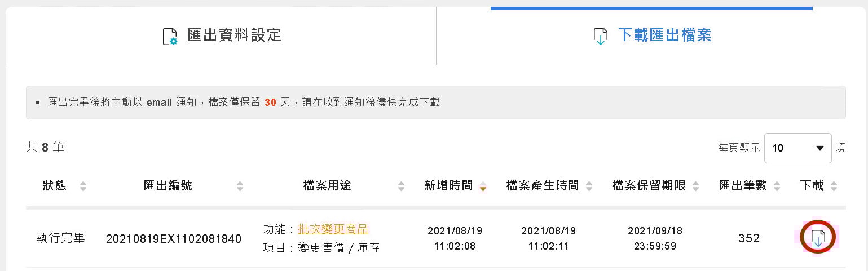This screenshot has height=271, width=868.
Task: Sort by 檔案保留期限 using its arrows
Action: [x=695, y=186]
